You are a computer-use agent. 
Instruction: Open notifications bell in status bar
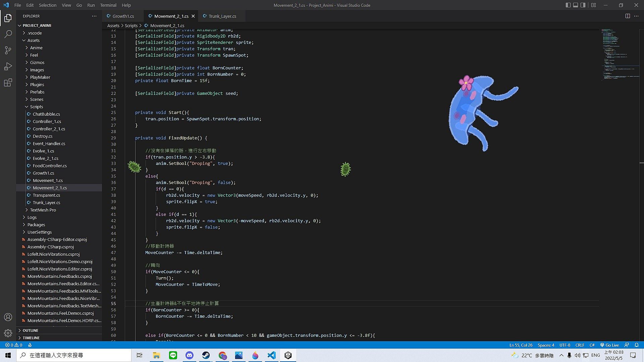click(x=637, y=345)
